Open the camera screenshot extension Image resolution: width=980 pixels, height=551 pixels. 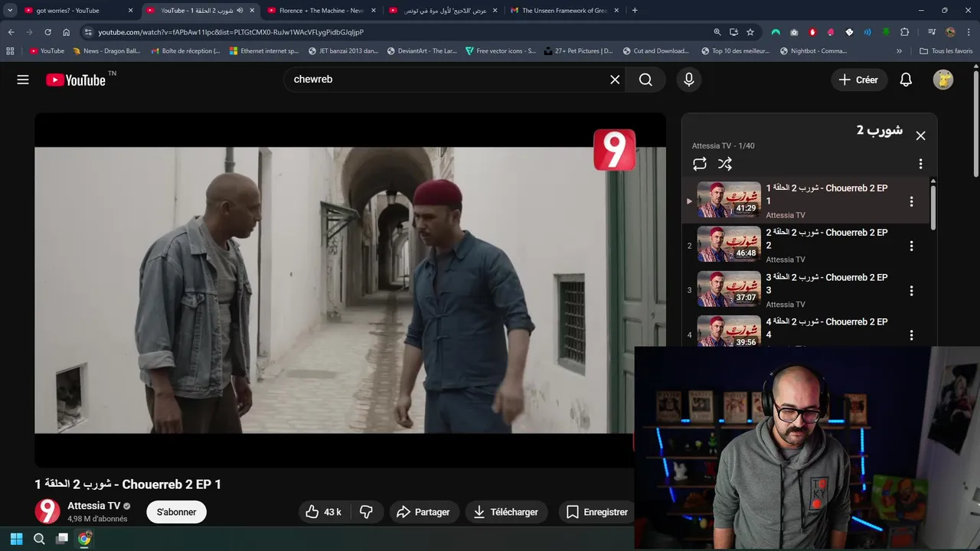click(794, 32)
